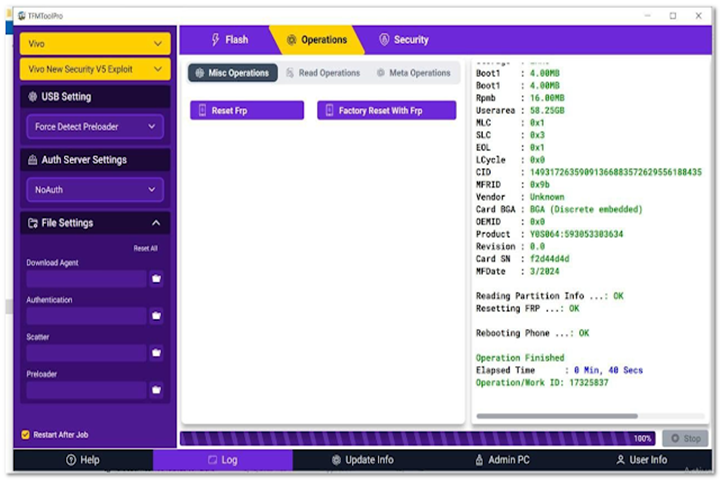Click the Scatter file browse icon
720x480 pixels.
coord(156,353)
